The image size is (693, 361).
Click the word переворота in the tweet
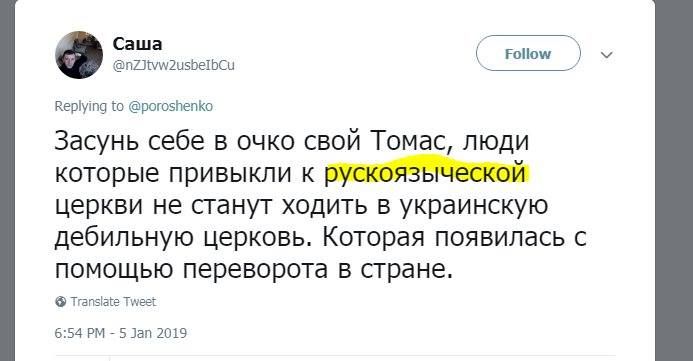[255, 270]
